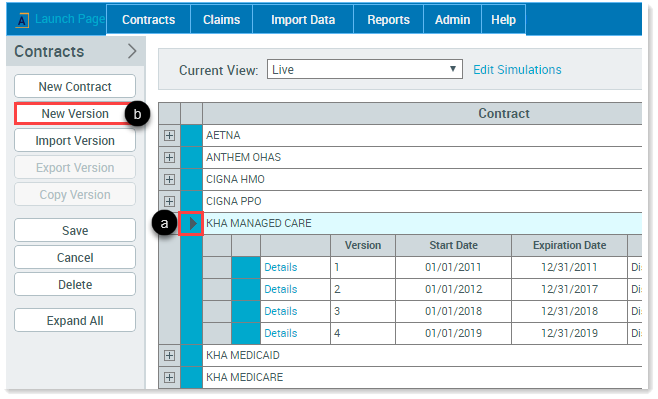Open the Launch Page link
Viewport: 658px width, 399px height.
pos(70,19)
